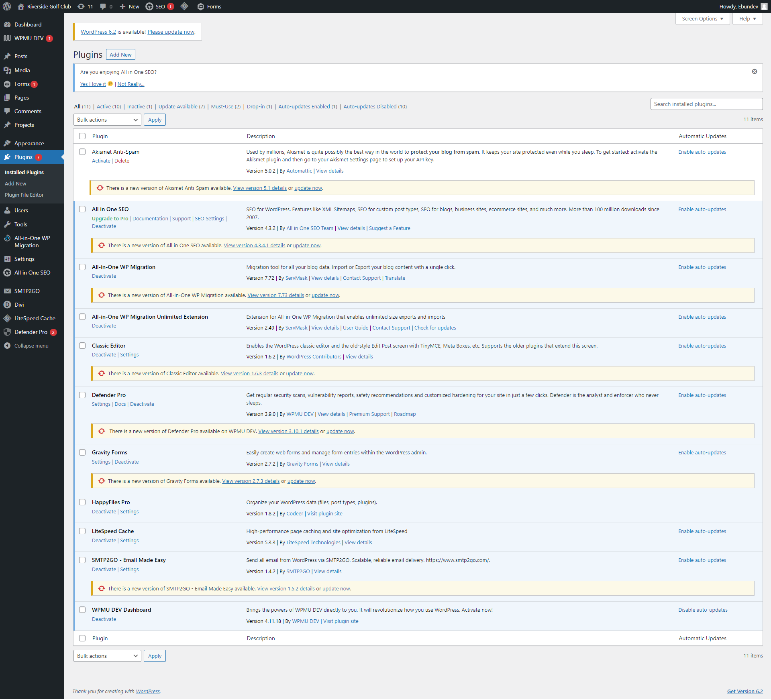Image resolution: width=771 pixels, height=700 pixels.
Task: Dismiss the All in One SEO notice
Action: pos(754,71)
